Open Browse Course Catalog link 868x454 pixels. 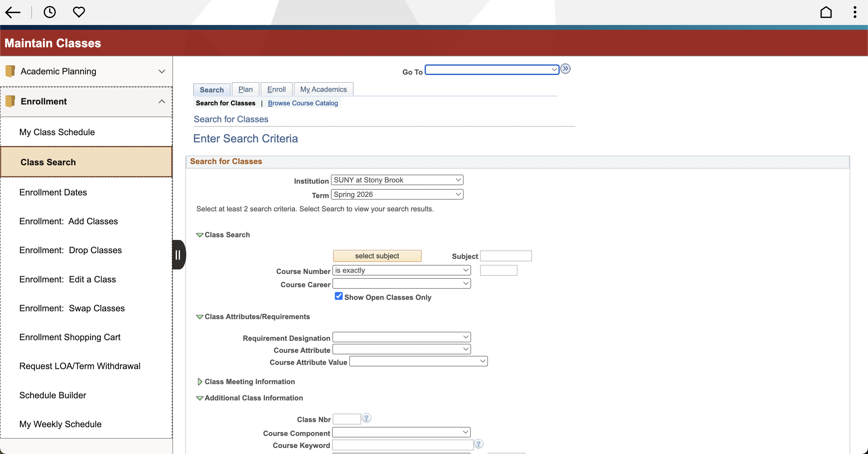303,103
